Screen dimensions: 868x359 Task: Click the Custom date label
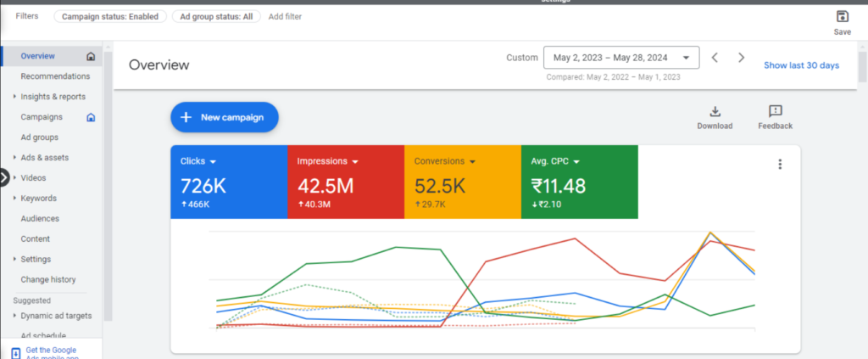tap(522, 58)
